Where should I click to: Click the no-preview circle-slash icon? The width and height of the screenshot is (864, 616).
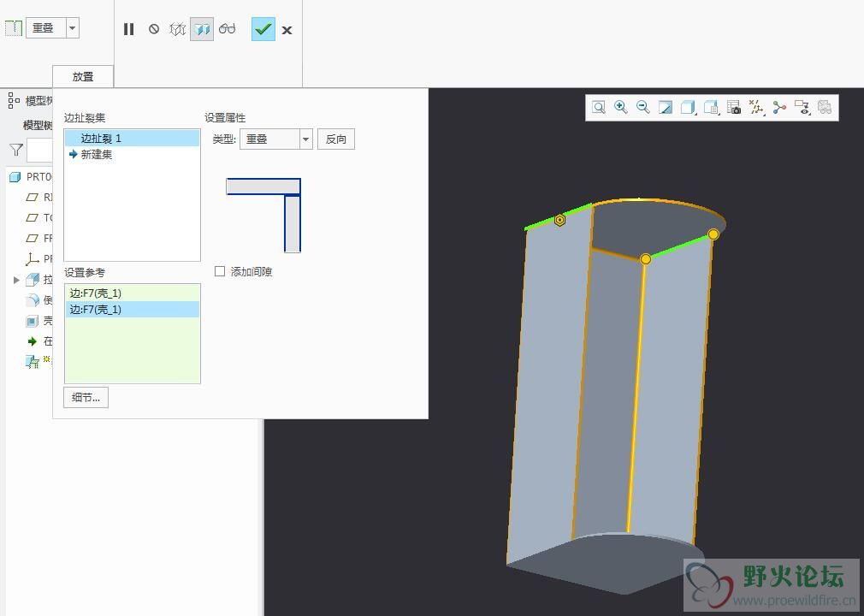tap(154, 28)
